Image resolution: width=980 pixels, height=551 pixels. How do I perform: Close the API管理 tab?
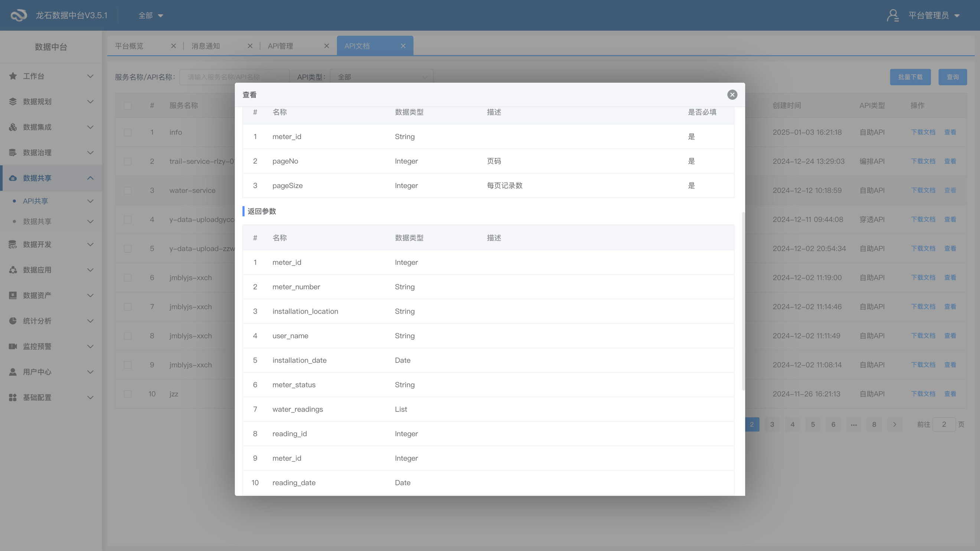[326, 46]
